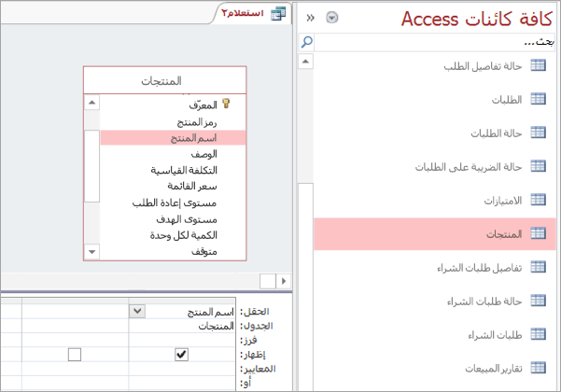This screenshot has width=561, height=392.
Task: Open navigation pane category dropdown arrow
Action: (x=332, y=18)
